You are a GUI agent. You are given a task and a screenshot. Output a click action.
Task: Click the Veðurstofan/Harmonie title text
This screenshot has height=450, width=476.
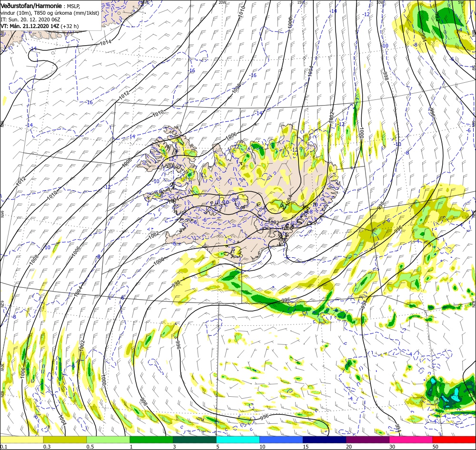(31, 6)
